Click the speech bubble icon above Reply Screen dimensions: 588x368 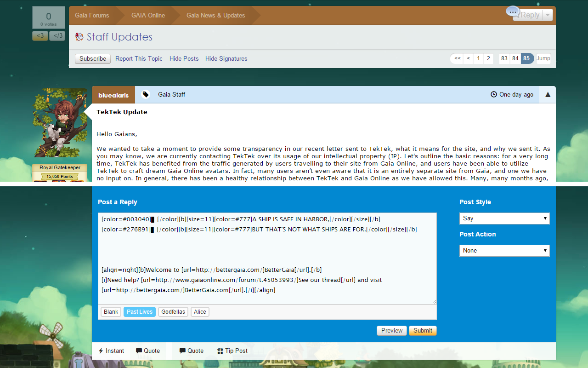click(x=513, y=11)
